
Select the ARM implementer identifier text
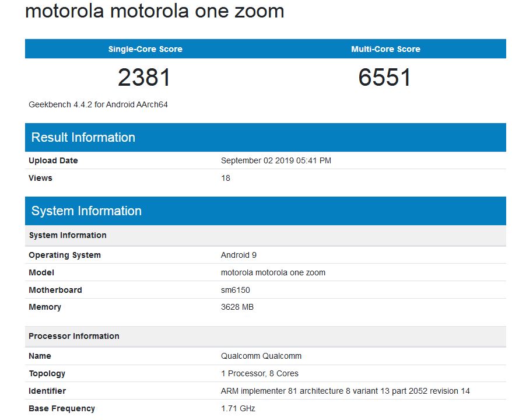345,391
